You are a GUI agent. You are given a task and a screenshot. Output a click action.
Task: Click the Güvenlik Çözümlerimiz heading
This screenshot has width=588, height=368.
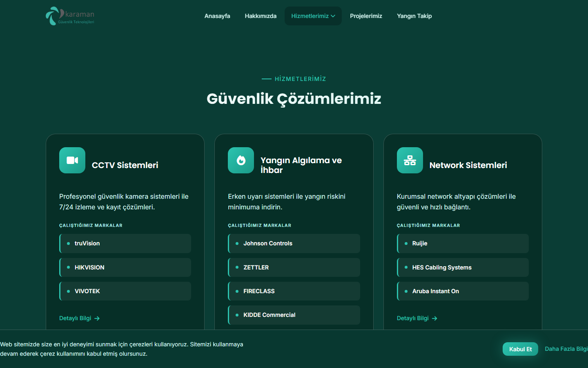[294, 99]
